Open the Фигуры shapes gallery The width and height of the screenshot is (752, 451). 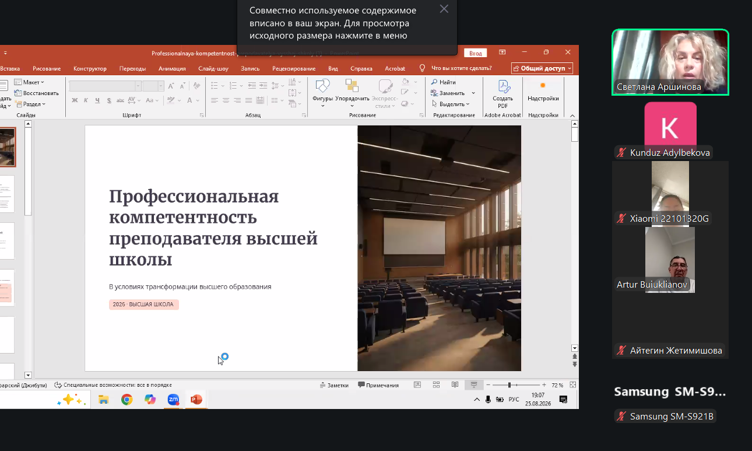[x=322, y=91]
